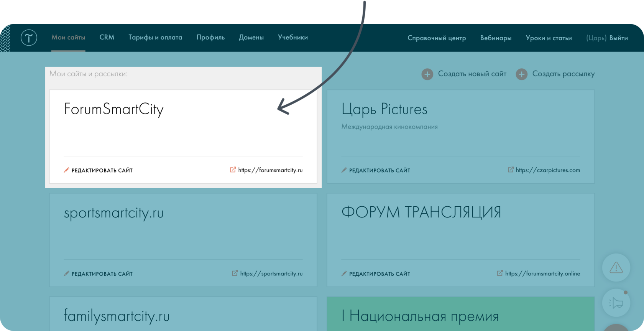Image resolution: width=644 pixels, height=331 pixels.
Task: Open the Мои сайты tab
Action: click(68, 37)
